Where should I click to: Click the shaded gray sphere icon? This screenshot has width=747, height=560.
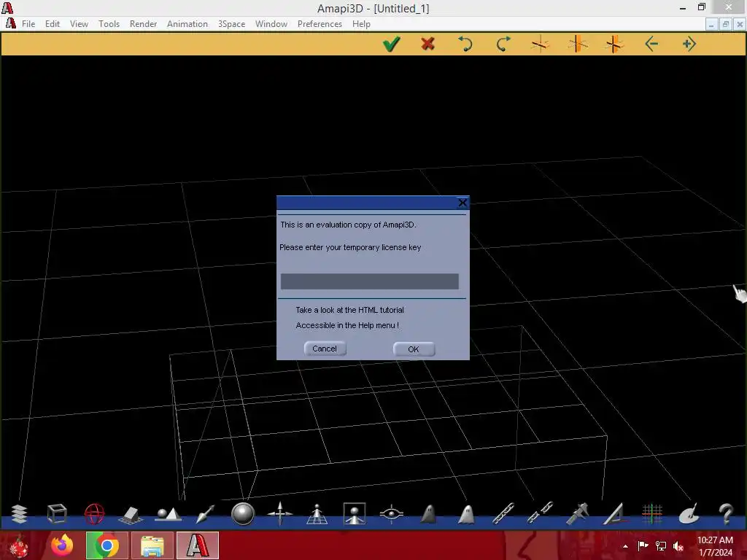coord(242,514)
